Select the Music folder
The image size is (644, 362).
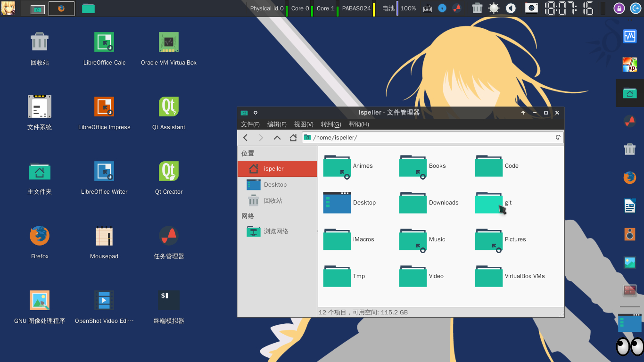422,239
